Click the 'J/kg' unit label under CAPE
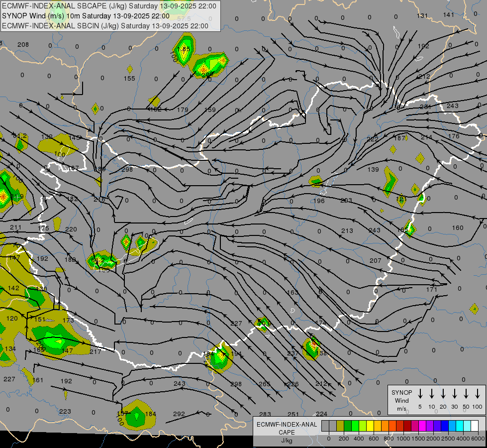The width and height of the screenshot is (487, 448). [287, 441]
